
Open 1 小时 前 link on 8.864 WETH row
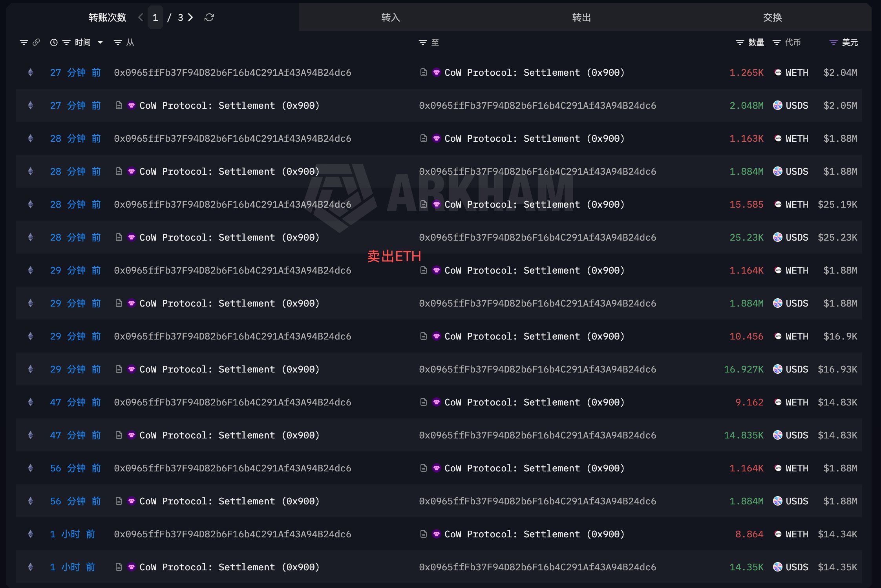(73, 534)
